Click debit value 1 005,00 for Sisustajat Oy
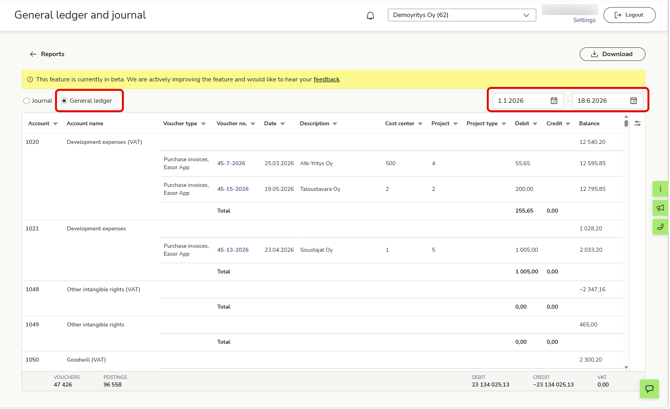The height and width of the screenshot is (409, 670). pos(527,250)
